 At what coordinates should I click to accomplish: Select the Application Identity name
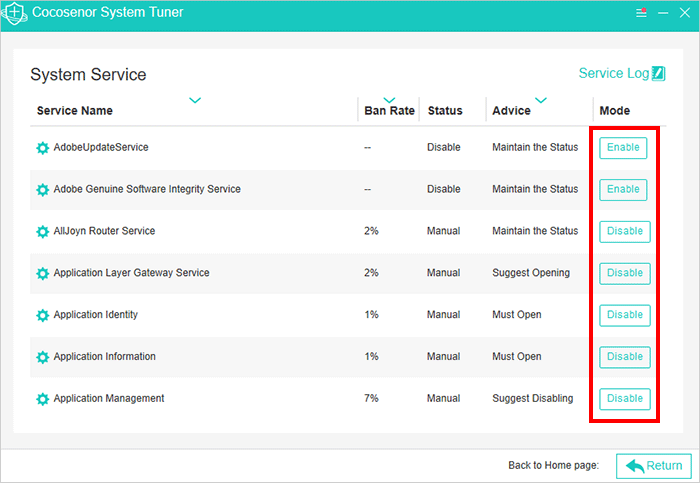pos(96,315)
